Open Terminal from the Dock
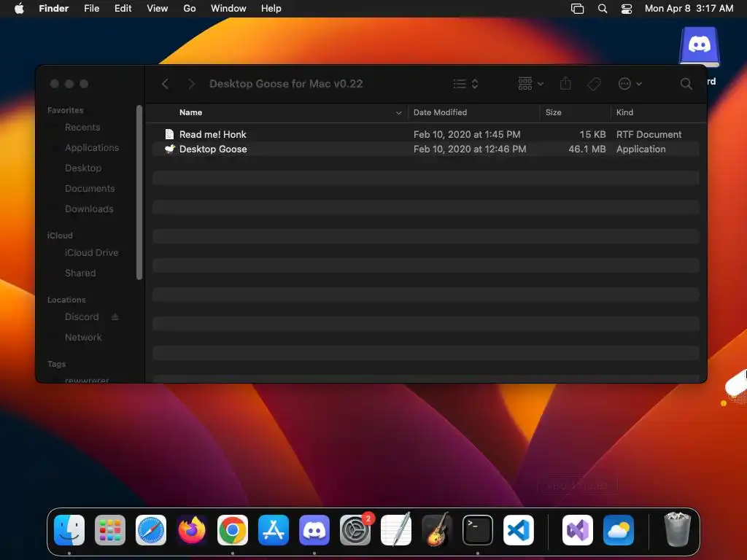The image size is (747, 560). (478, 530)
